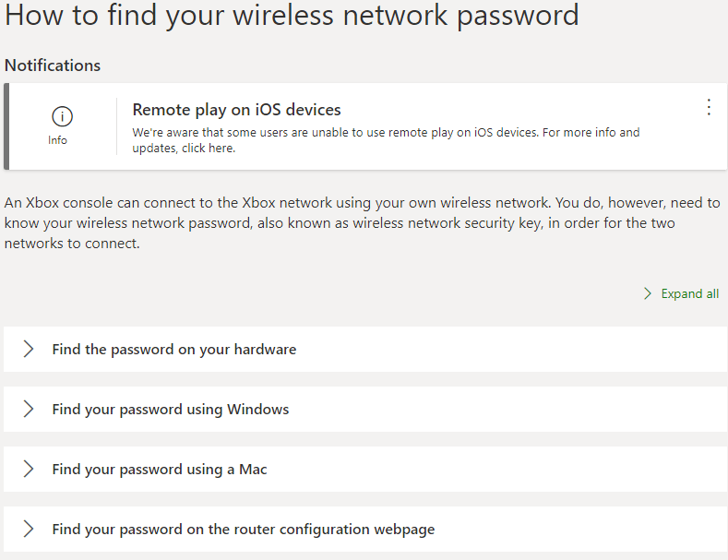728x560 pixels.
Task: Open the three-dot notification options menu
Action: (709, 107)
